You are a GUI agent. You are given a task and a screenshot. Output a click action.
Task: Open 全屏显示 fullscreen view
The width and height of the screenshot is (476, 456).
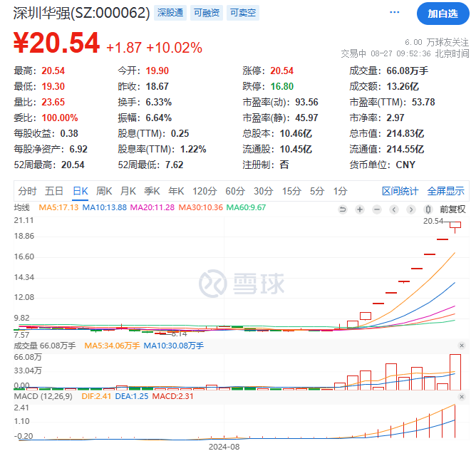pos(445,191)
